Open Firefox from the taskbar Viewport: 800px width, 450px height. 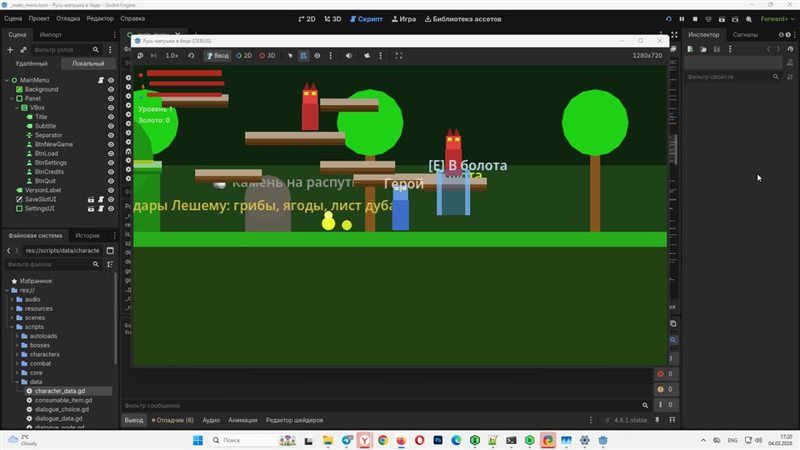[x=401, y=440]
